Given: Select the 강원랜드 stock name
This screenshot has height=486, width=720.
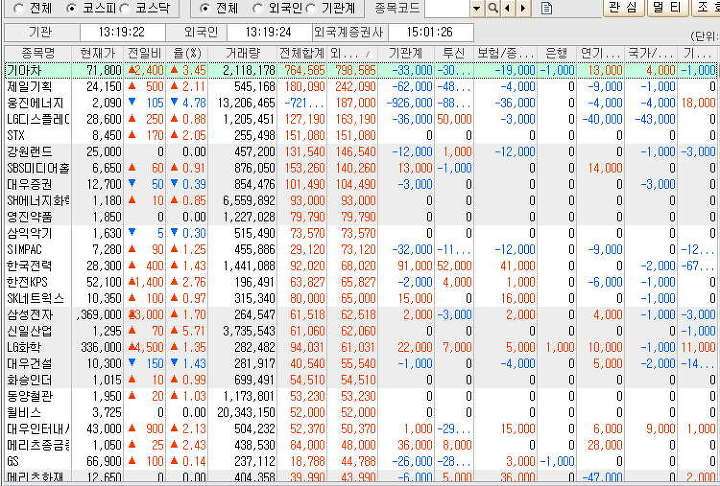Looking at the screenshot, I should (x=29, y=152).
